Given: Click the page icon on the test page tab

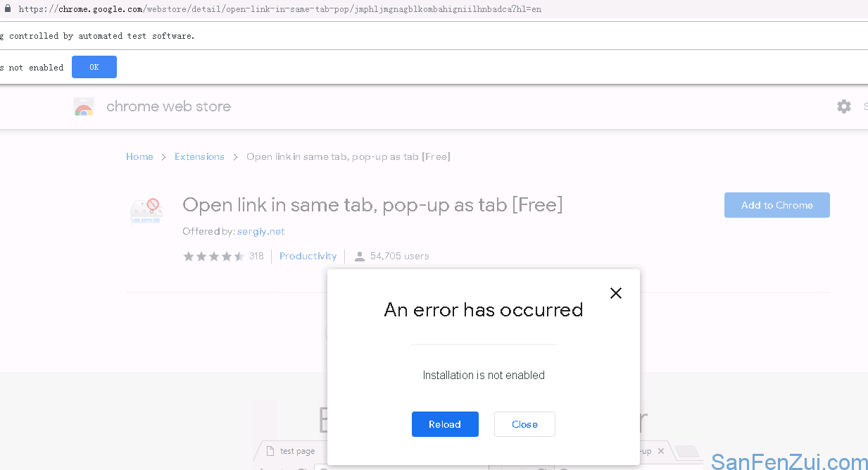Looking at the screenshot, I should tap(270, 451).
